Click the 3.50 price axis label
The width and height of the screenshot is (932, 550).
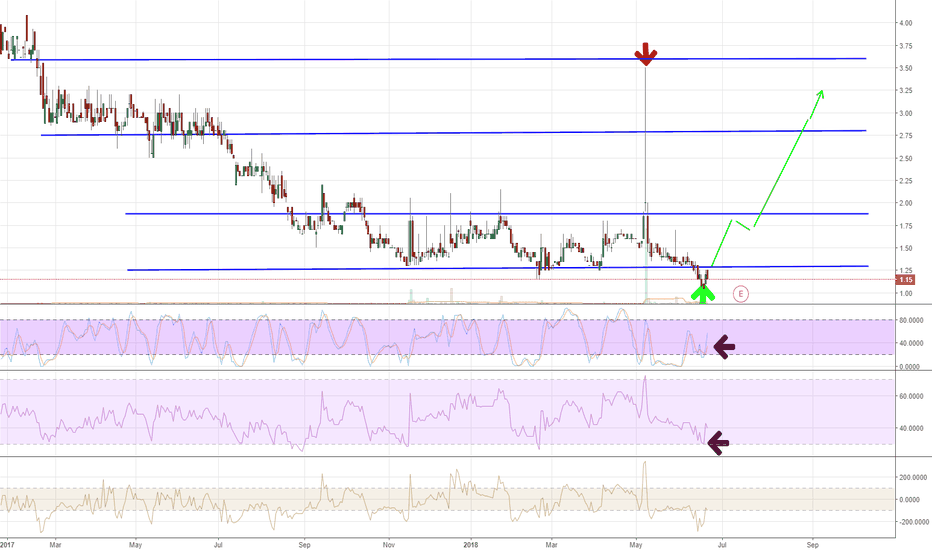point(906,68)
